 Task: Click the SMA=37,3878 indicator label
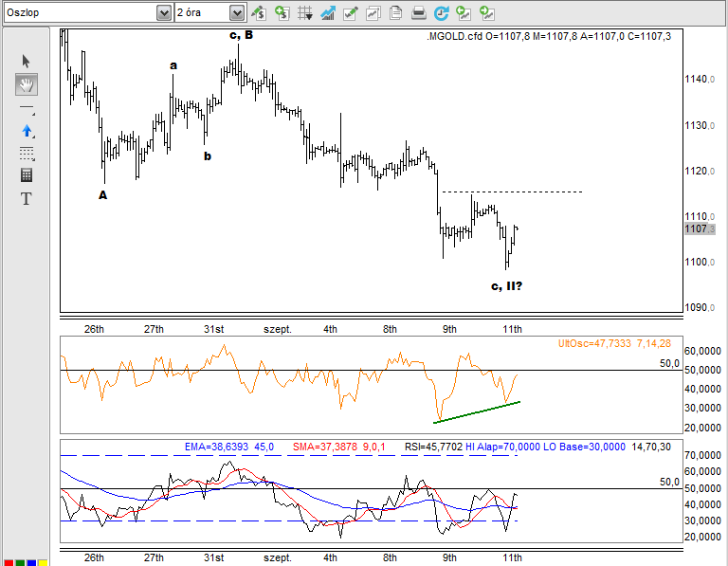tap(325, 447)
